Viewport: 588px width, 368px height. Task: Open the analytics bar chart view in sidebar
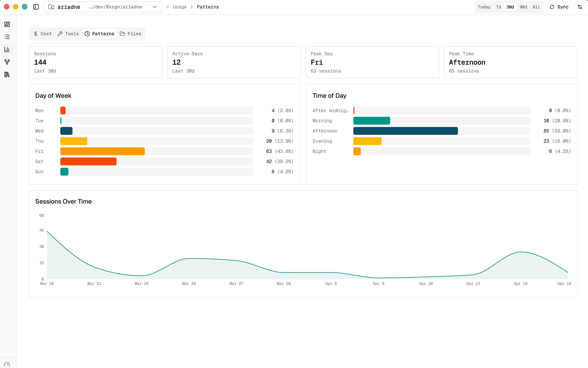7,49
